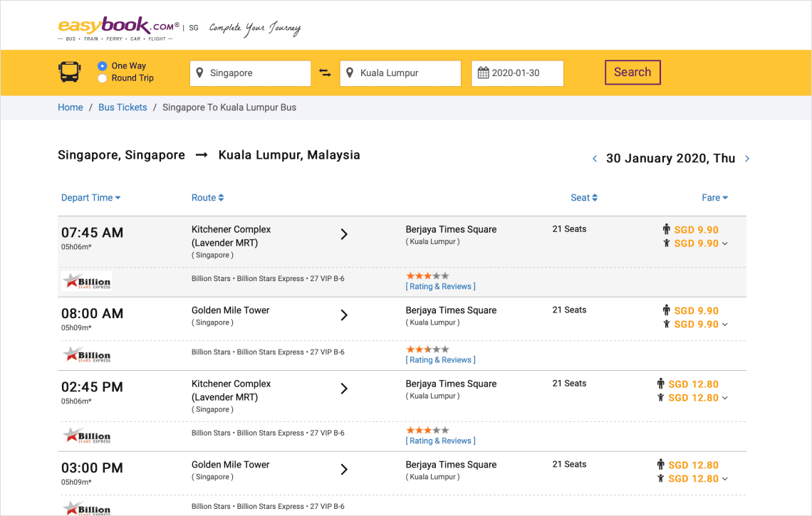Click child fare SGD 12.80 for 03:00 PM trip
This screenshot has height=516, width=812.
point(694,479)
